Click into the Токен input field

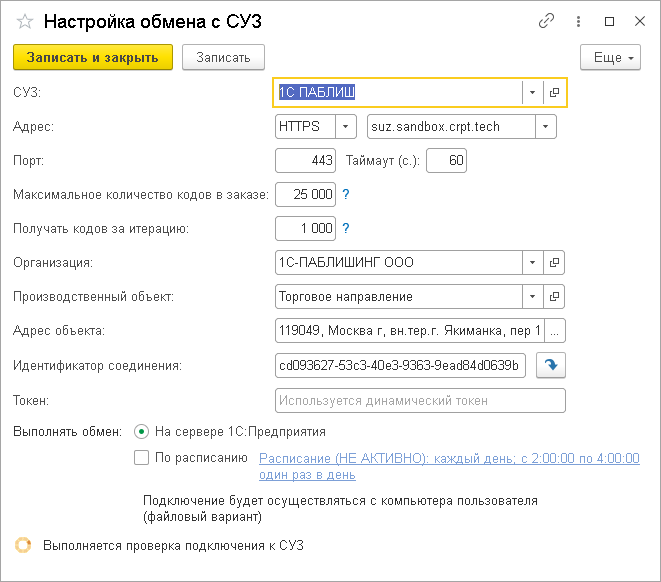[x=420, y=401]
